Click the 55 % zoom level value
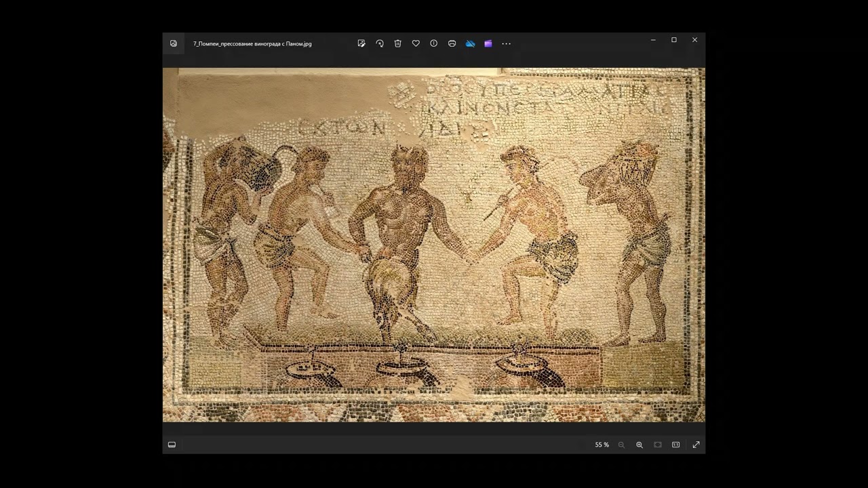868x488 pixels. pyautogui.click(x=602, y=445)
